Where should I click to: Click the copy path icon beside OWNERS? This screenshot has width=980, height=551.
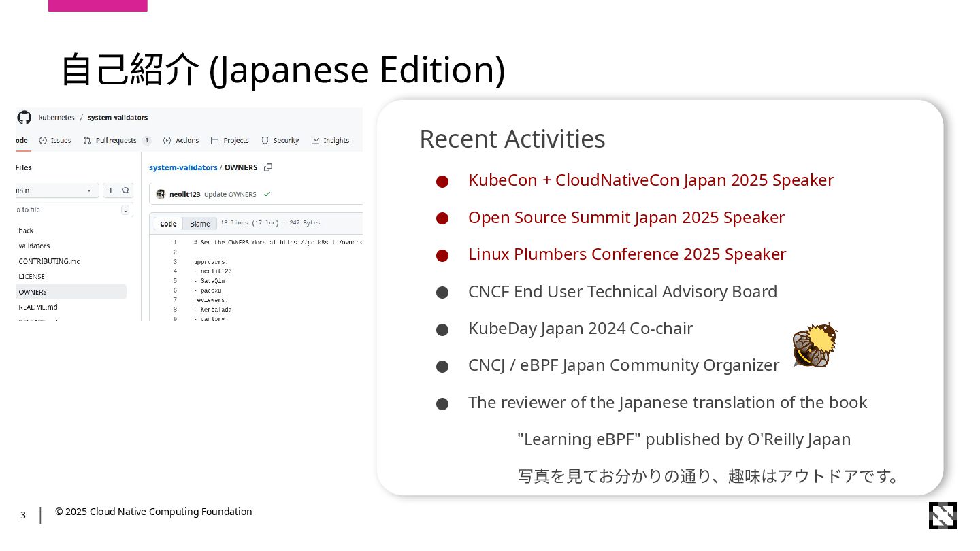click(x=268, y=167)
